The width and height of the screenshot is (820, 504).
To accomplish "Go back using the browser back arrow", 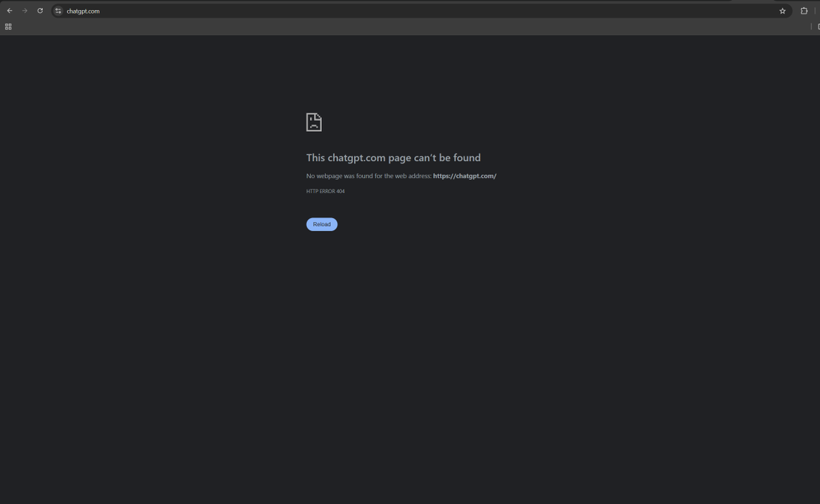I will [10, 11].
